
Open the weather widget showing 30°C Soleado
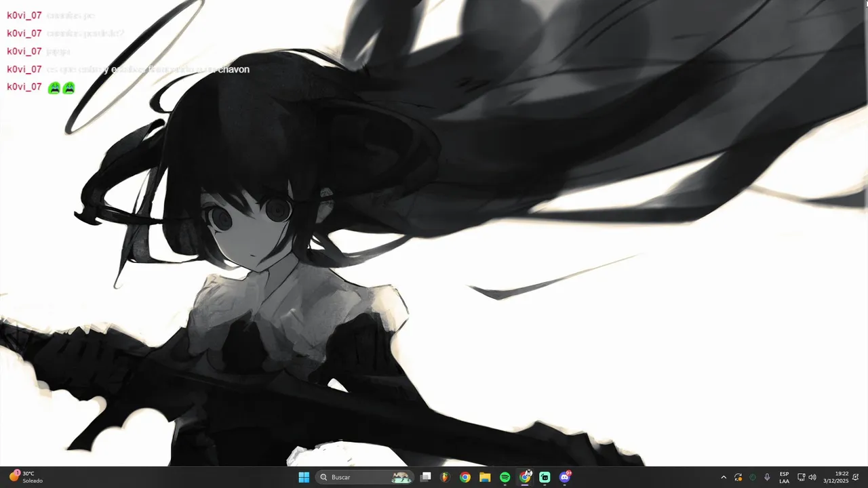[26, 477]
